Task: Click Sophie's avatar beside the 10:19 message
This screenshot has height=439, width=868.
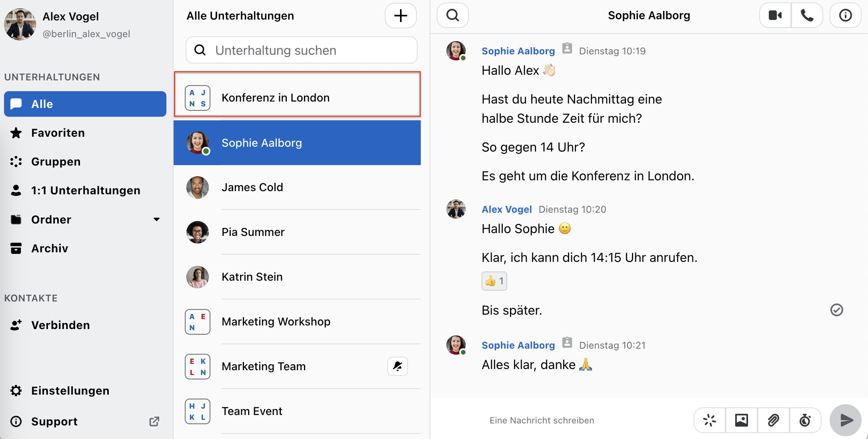Action: click(456, 51)
